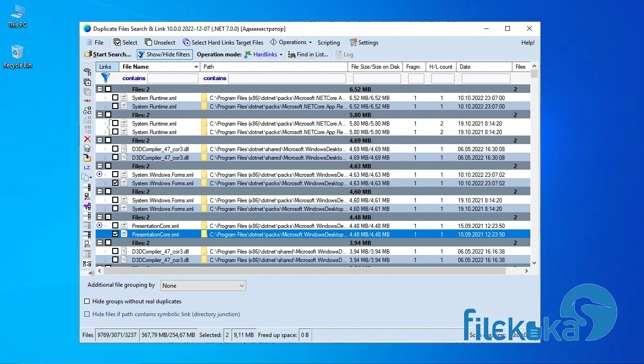
Task: Toggle Show/Hide filters button
Action: click(x=164, y=55)
